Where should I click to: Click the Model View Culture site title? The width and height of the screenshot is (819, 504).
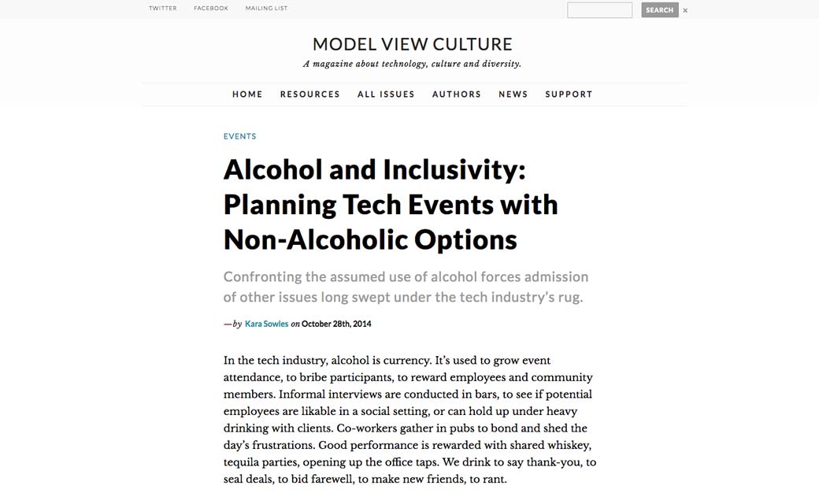(x=413, y=44)
